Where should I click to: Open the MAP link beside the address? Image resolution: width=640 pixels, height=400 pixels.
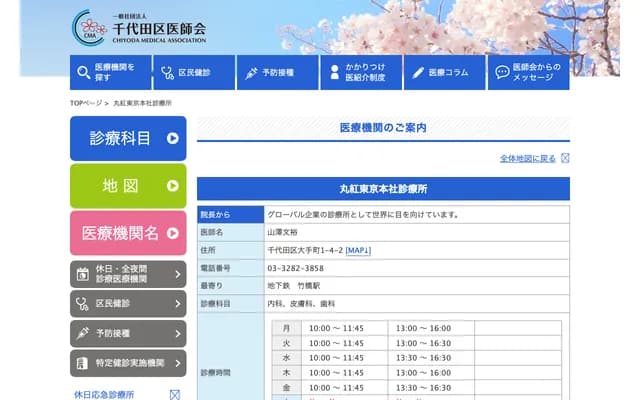point(359,250)
